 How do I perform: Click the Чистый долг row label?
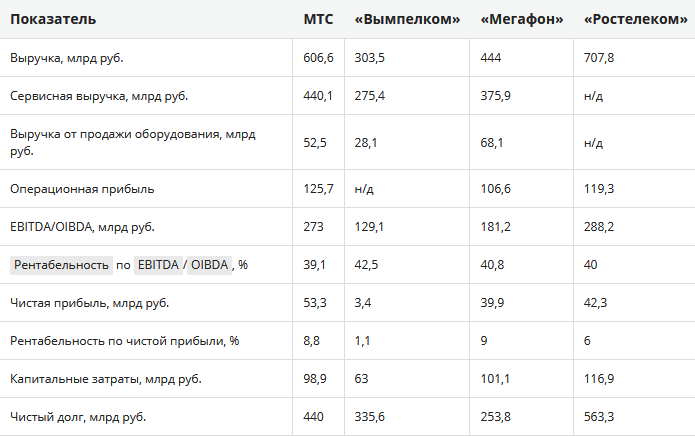78,417
